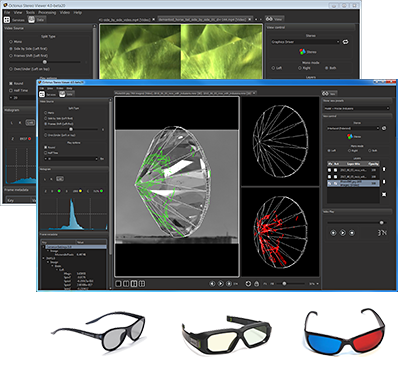This screenshot has width=398, height=370.
Task: Open the Graphics Driver stereo dropdown
Action: point(305,42)
